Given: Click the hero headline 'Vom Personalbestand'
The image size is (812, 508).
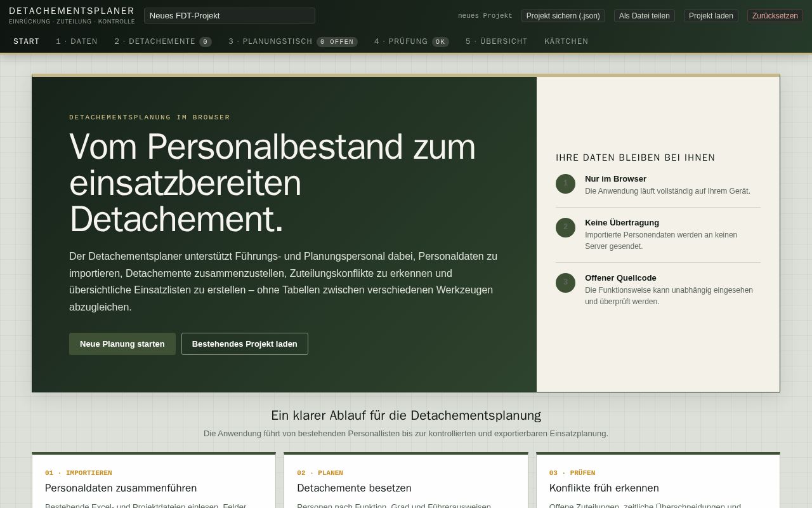Looking at the screenshot, I should [x=272, y=183].
